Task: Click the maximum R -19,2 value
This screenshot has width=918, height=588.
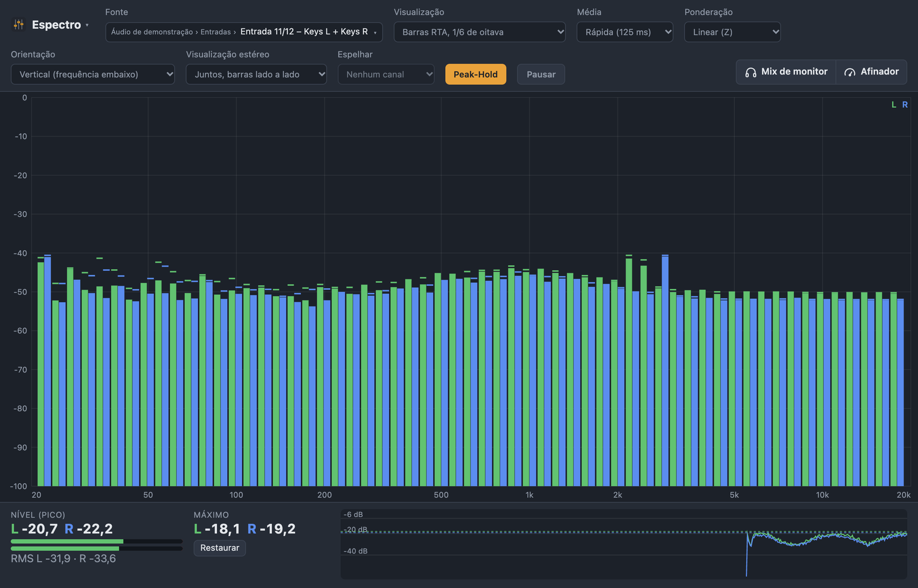Action: pyautogui.click(x=271, y=529)
